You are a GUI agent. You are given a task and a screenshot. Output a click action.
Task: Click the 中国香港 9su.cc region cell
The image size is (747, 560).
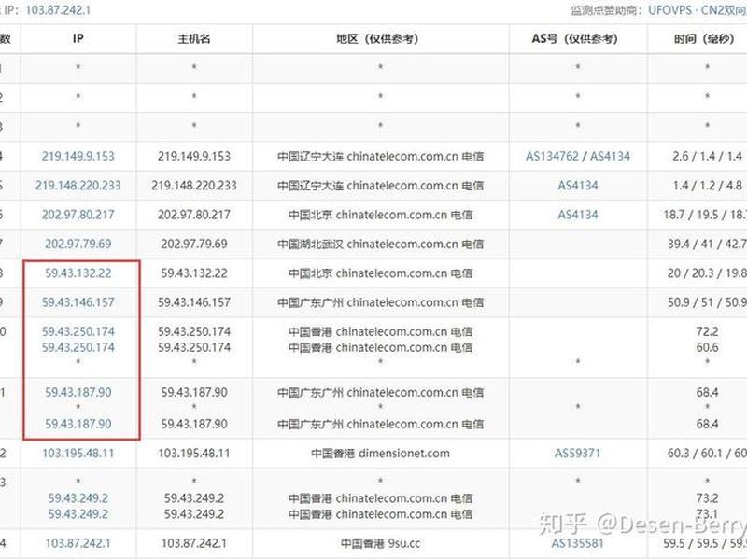pos(380,543)
